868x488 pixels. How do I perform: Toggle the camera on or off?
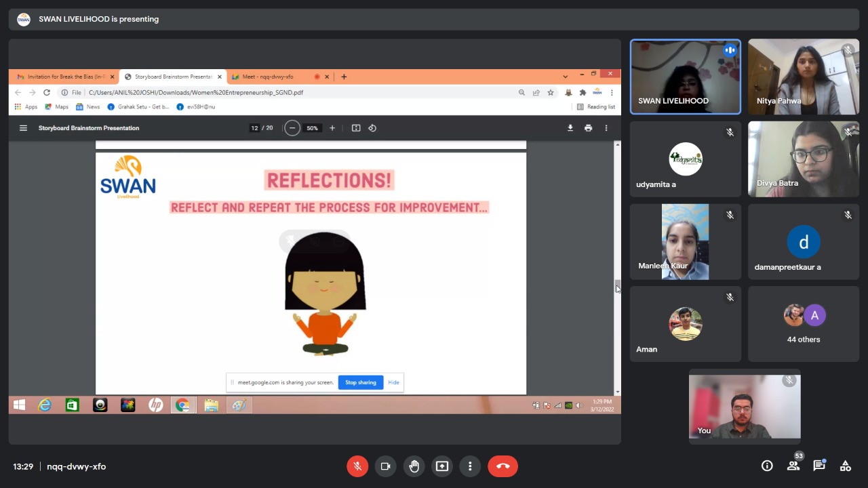click(x=385, y=466)
